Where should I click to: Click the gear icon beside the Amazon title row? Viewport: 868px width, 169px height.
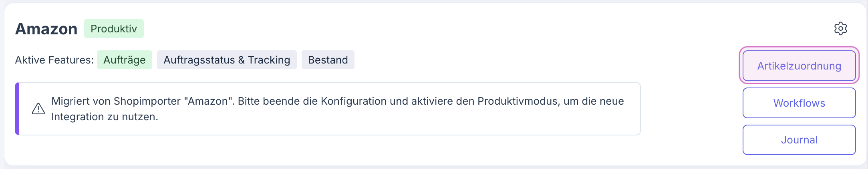840,29
